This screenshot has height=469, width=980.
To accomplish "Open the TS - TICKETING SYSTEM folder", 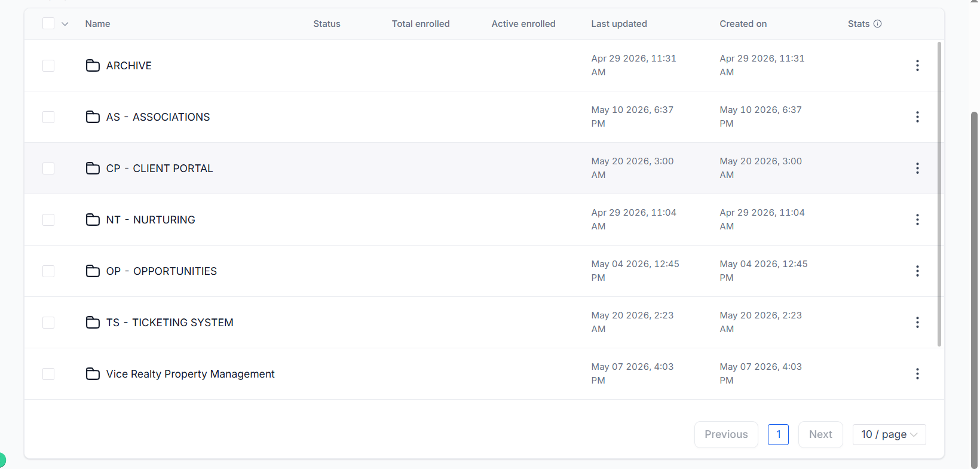I will pyautogui.click(x=170, y=323).
